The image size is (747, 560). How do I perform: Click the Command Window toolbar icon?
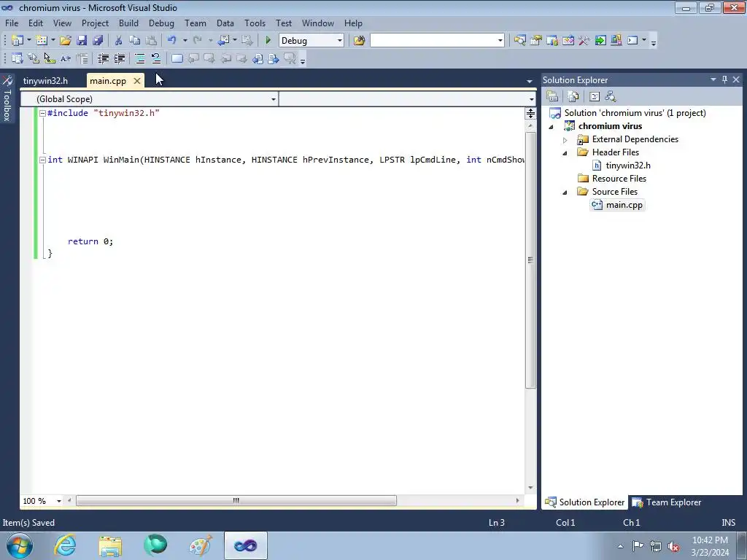pos(632,41)
